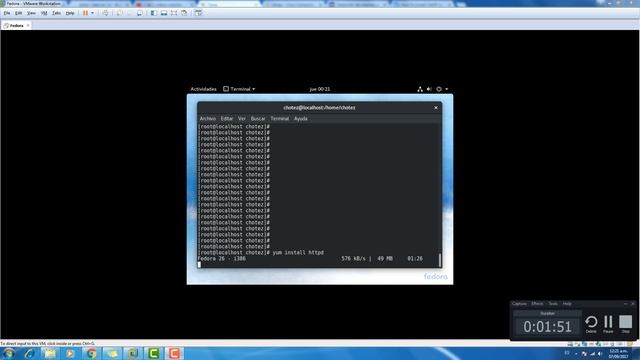
Task: Stop the screen recording
Action: pyautogui.click(x=625, y=324)
